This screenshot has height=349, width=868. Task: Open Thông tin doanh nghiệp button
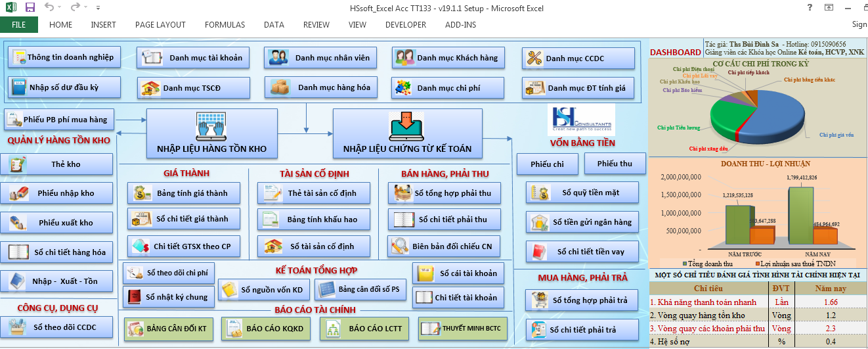(64, 57)
